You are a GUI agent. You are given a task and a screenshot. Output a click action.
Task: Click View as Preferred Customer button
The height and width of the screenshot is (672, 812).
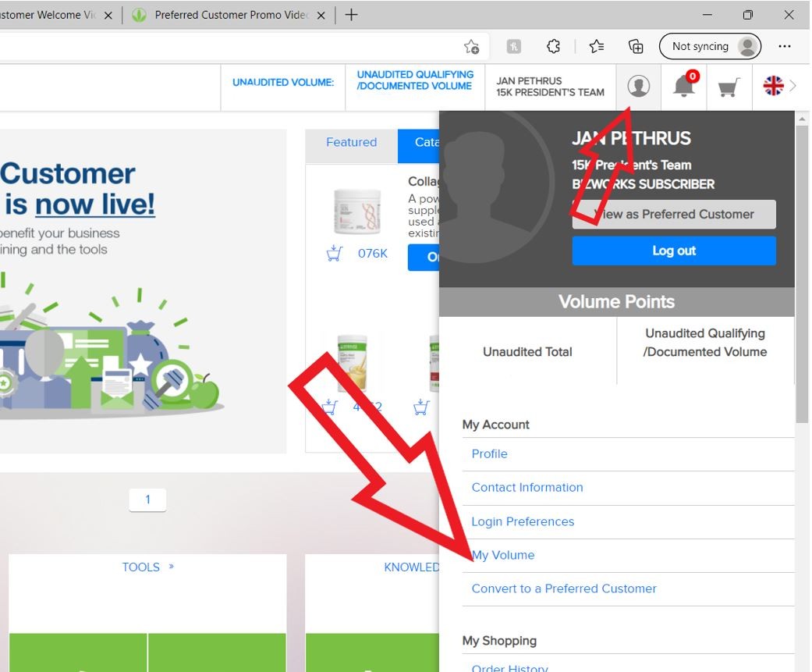pos(674,214)
